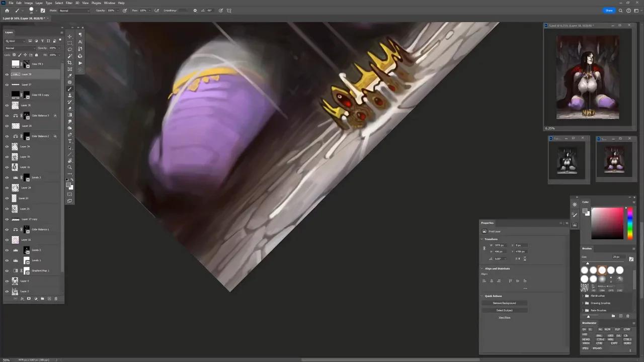
Task: Select the Crop tool
Action: tap(70, 63)
